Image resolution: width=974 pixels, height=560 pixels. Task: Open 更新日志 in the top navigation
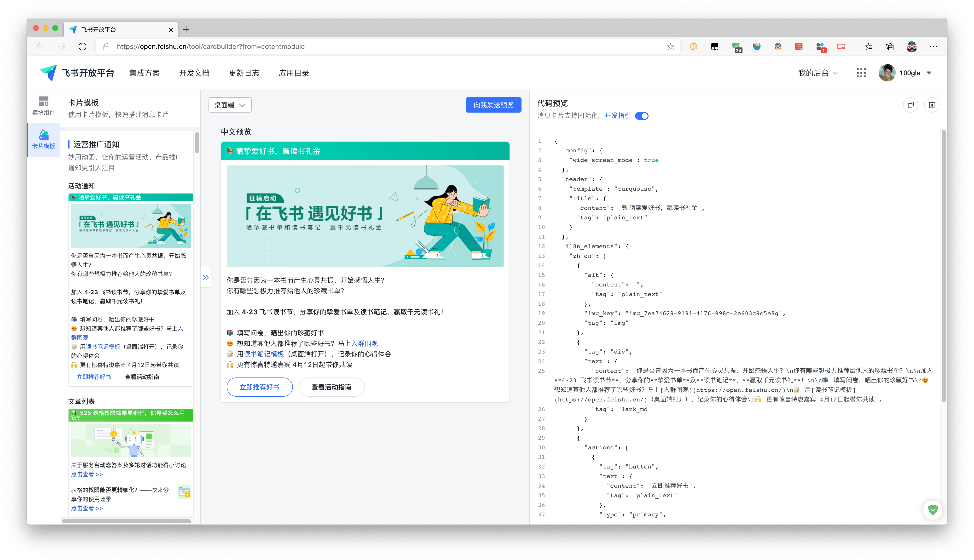pyautogui.click(x=244, y=73)
